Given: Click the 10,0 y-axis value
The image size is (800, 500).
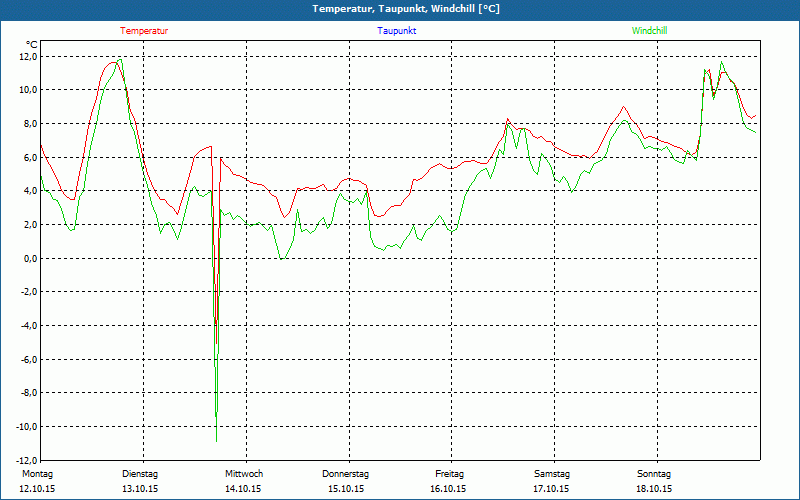Looking at the screenshot, I should [29, 90].
